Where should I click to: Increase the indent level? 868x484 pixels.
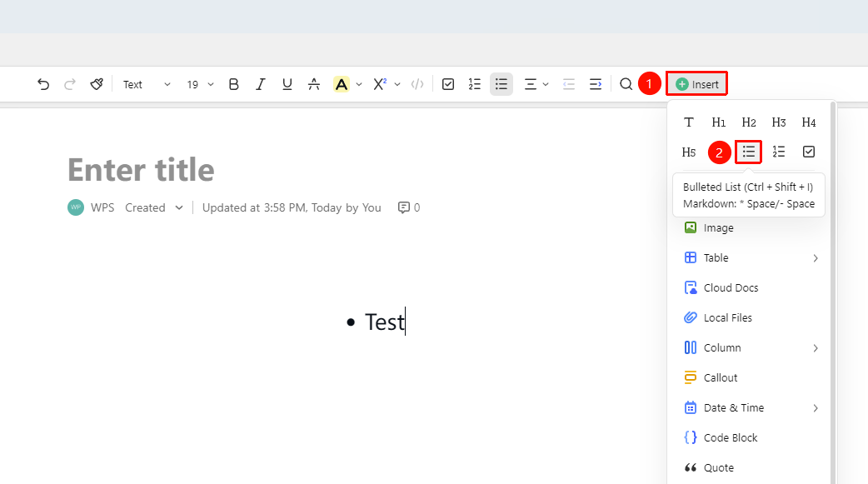click(596, 84)
